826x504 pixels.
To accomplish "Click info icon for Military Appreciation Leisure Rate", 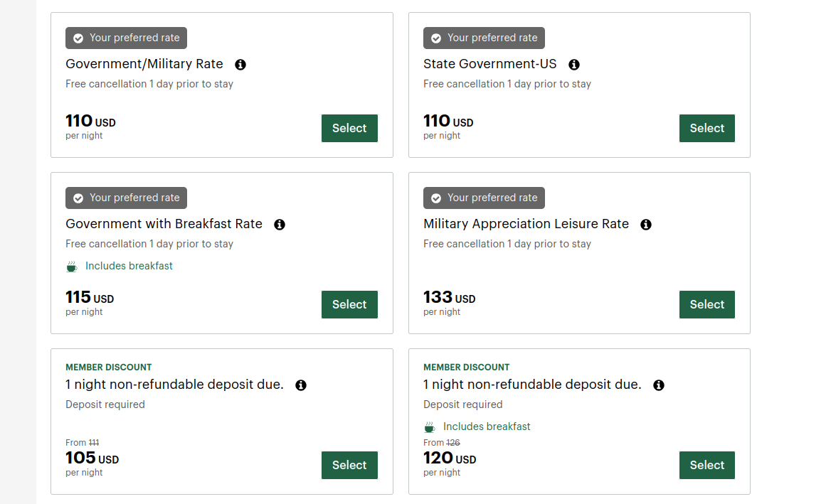I will click(646, 225).
